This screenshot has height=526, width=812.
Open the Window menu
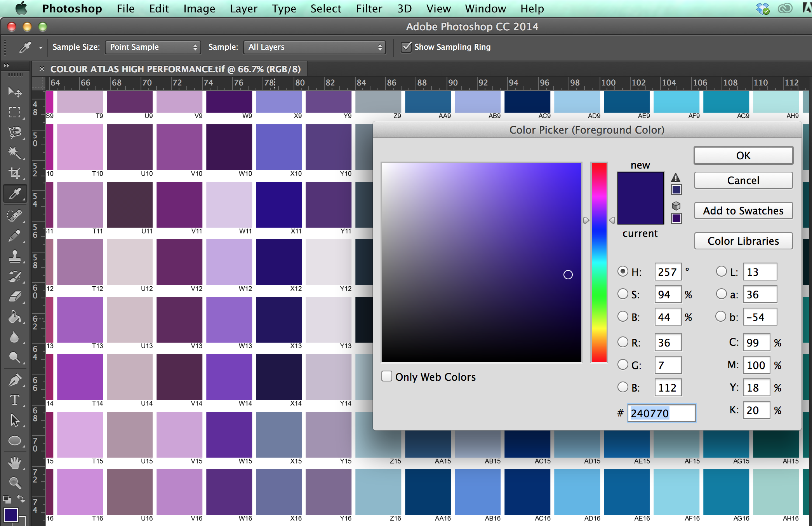(485, 9)
